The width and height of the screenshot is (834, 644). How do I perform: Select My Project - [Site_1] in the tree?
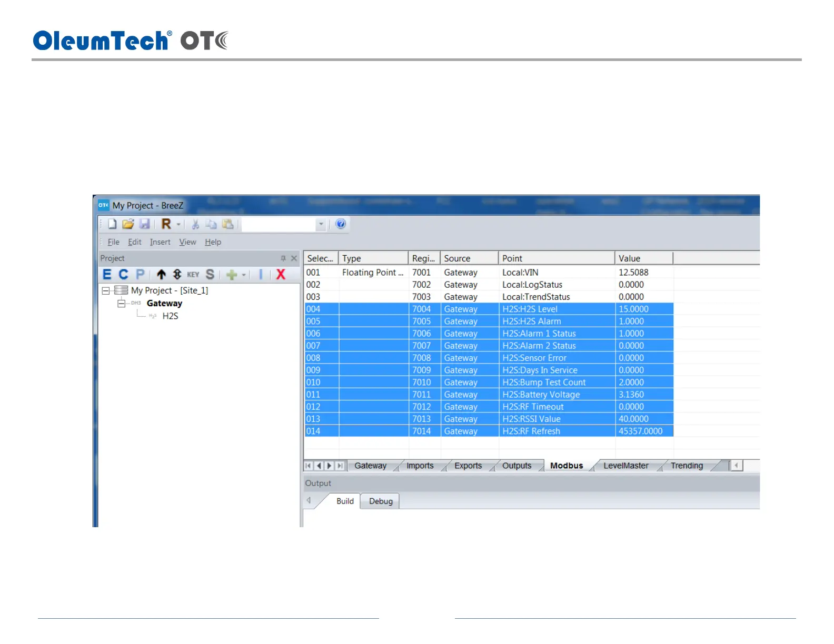(x=170, y=290)
